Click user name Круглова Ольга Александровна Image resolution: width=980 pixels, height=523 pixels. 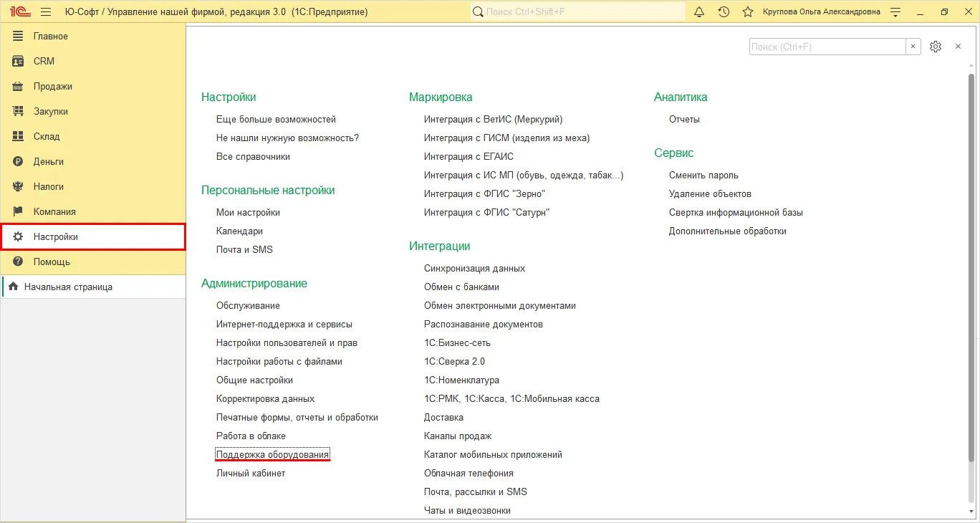pos(822,11)
